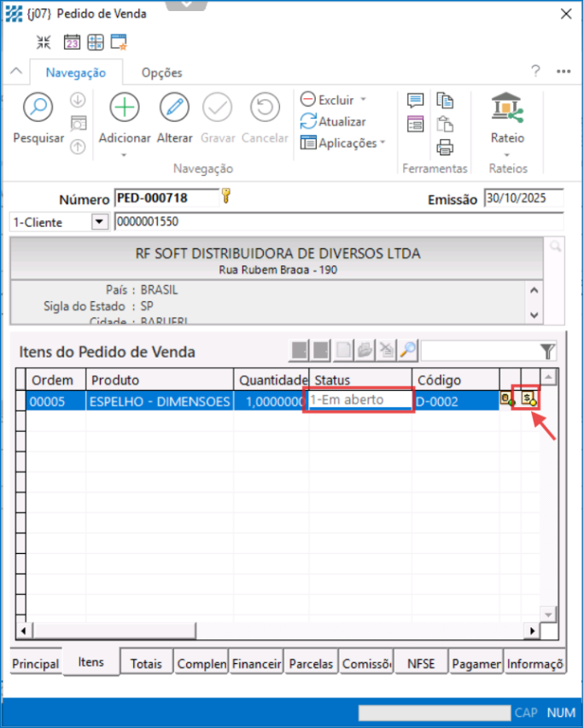Click the printer icon in Ferramentas

tap(445, 147)
